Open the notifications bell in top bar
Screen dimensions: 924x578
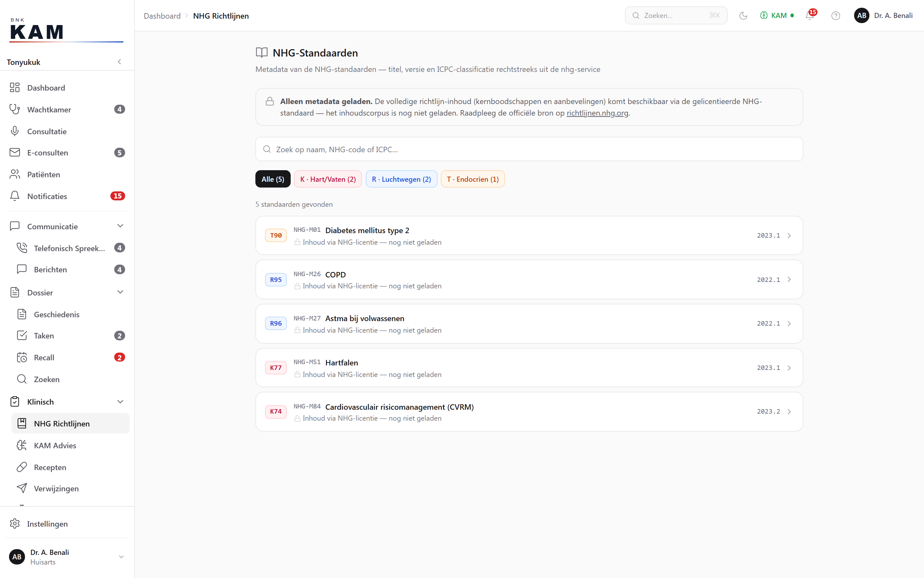pyautogui.click(x=809, y=16)
